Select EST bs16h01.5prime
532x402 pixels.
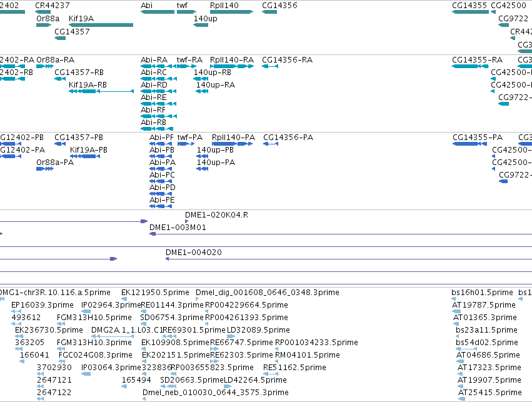pos(454,299)
